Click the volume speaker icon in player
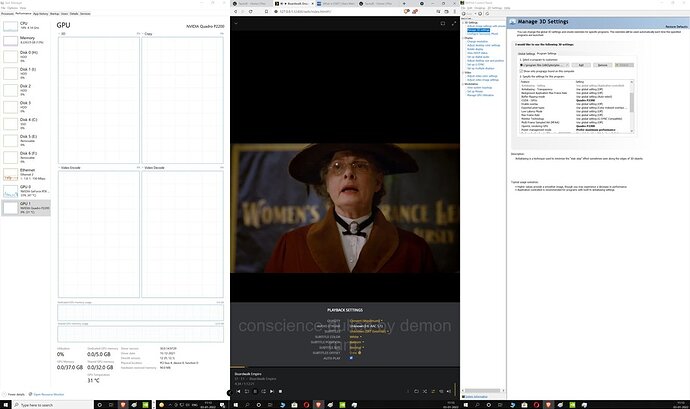 tap(449, 391)
